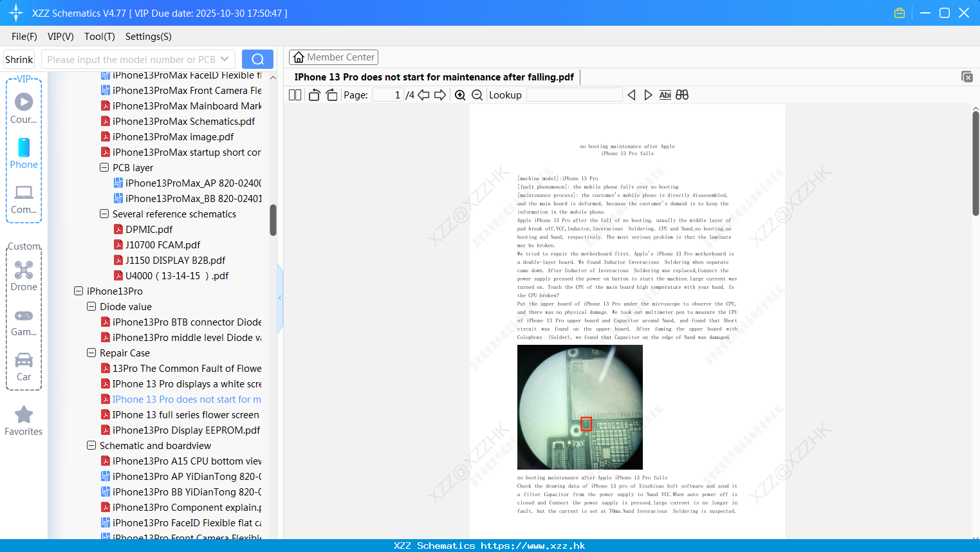Select the Drone category
Screen dimensions: 980x552
pyautogui.click(x=24, y=276)
